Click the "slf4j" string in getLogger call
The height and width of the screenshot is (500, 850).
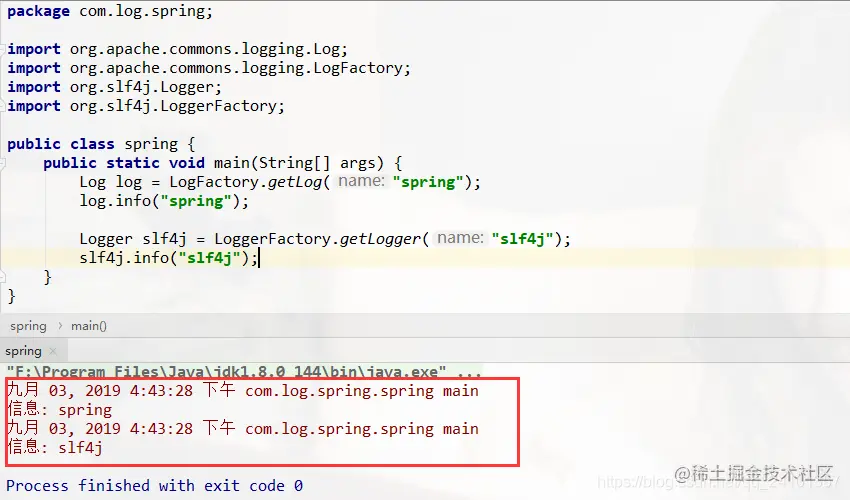(523, 239)
